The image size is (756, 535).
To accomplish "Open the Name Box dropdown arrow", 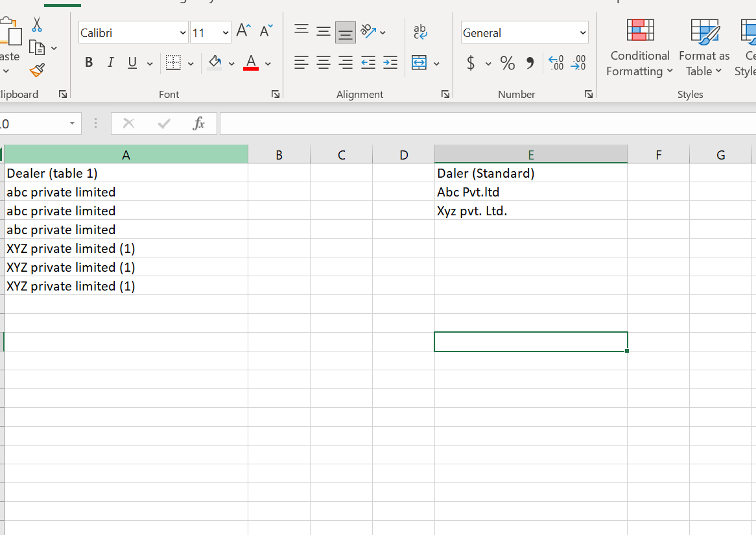I will (x=72, y=123).
